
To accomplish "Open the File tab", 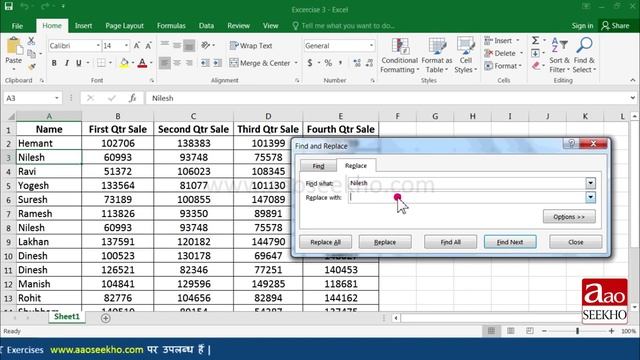I will [x=17, y=26].
